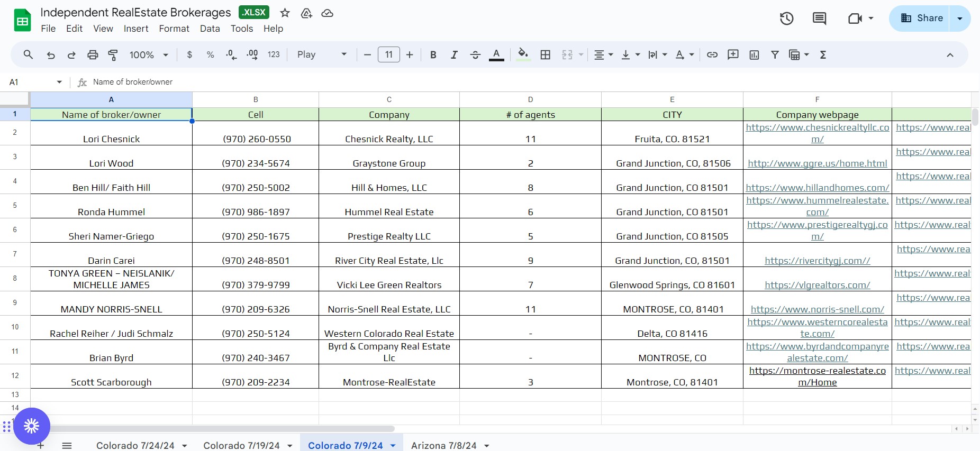Toggle bold formatting
The image size is (980, 451).
click(433, 54)
